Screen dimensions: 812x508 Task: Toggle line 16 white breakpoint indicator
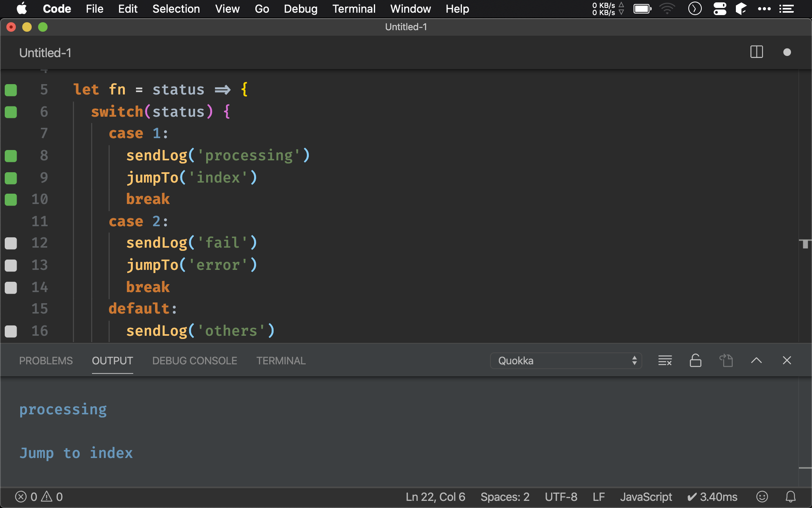click(x=11, y=331)
